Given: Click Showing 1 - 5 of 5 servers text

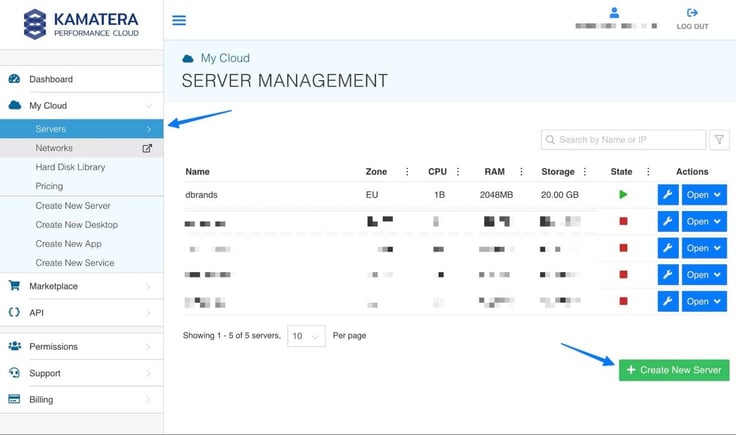Looking at the screenshot, I should click(x=231, y=336).
